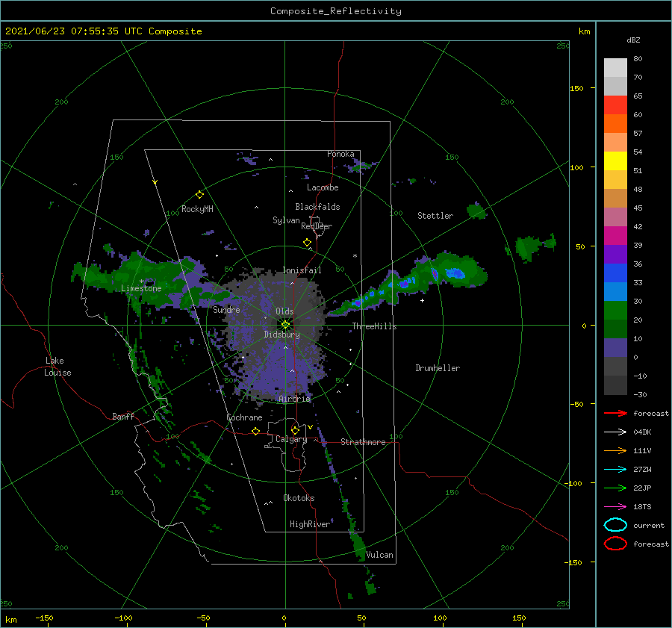Select the Sylvan label

(286, 220)
